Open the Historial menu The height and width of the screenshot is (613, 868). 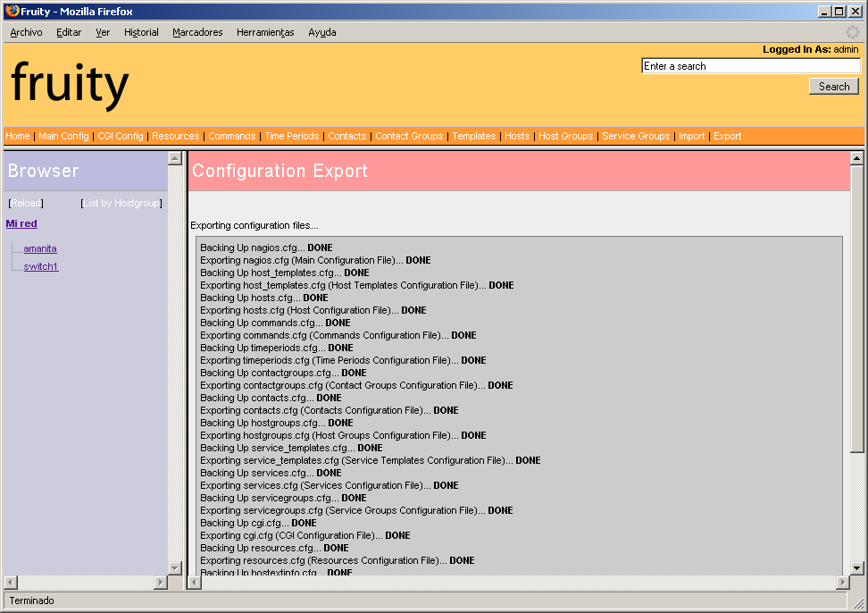coord(141,32)
